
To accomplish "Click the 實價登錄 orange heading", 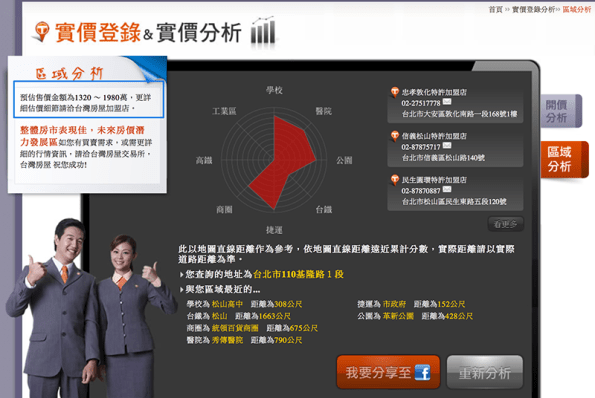I will point(98,32).
